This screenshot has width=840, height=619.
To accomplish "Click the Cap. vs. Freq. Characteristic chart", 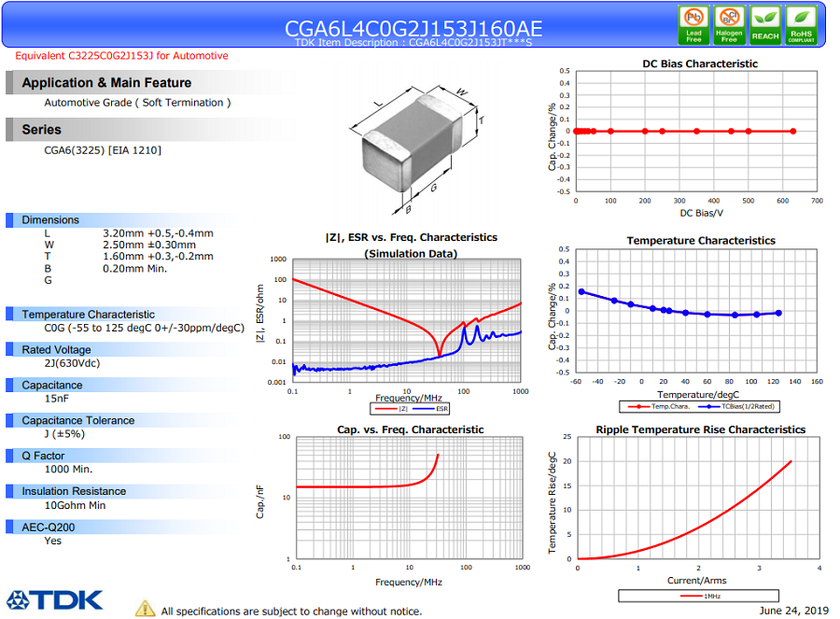I will pos(410,498).
